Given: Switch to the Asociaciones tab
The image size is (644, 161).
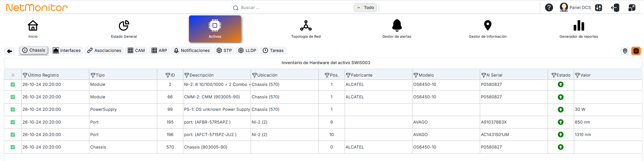Looking at the screenshot, I should click(104, 50).
